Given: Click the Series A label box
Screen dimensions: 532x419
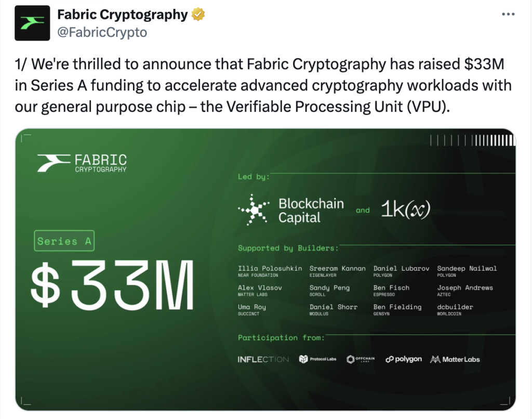Looking at the screenshot, I should click(64, 241).
